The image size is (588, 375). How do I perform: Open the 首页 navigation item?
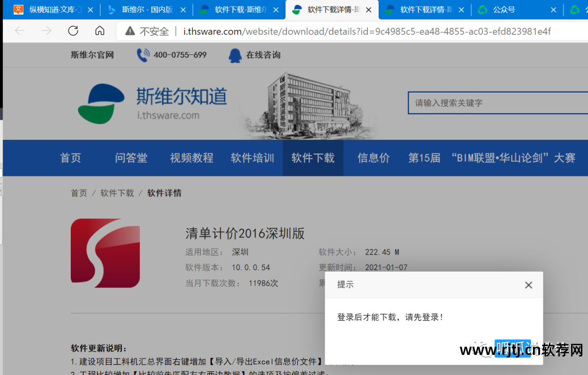pos(70,158)
